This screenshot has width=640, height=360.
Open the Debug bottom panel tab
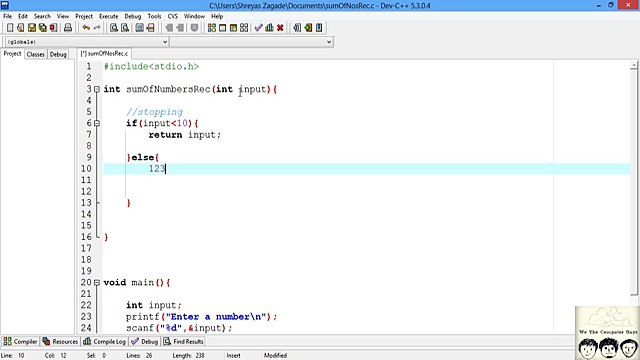(x=144, y=341)
